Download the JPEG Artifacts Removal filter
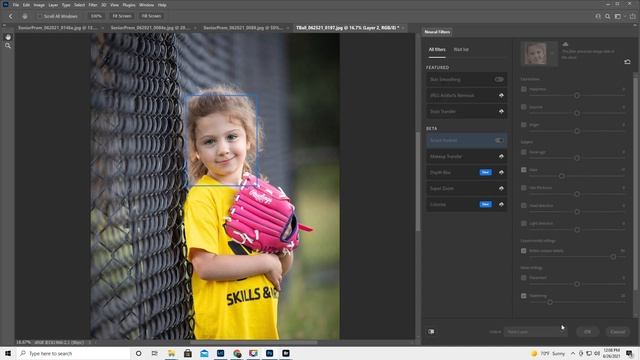The width and height of the screenshot is (640, 360). [501, 96]
